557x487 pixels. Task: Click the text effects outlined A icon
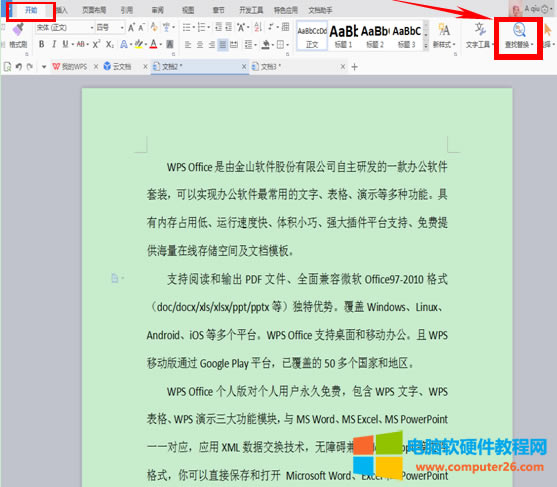tap(124, 44)
